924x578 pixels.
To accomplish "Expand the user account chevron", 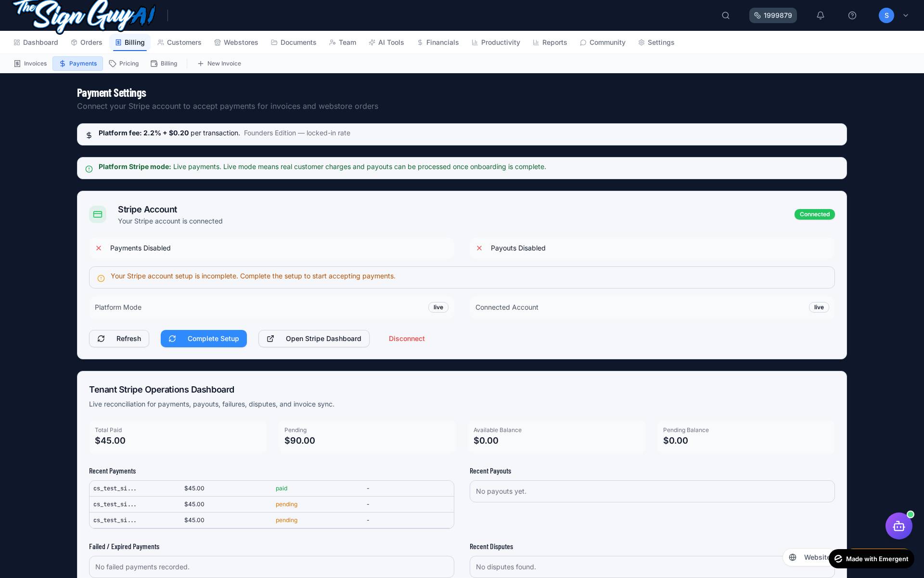I will point(906,15).
